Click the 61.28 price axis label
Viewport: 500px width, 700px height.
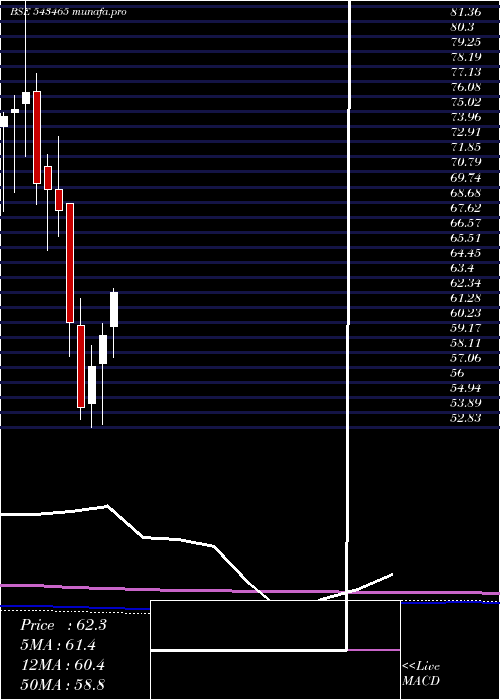465,298
